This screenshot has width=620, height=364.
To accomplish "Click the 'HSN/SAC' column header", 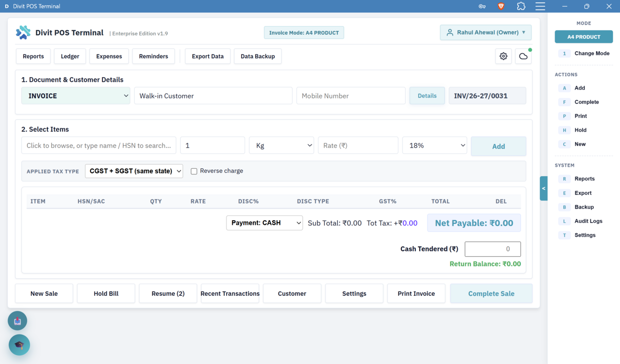I will coord(91,202).
